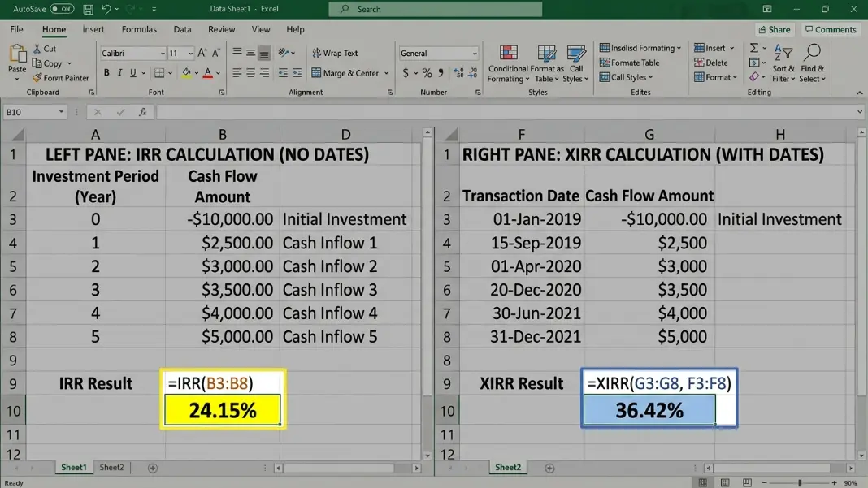The height and width of the screenshot is (488, 868).
Task: Apply Italic formatting
Action: coord(119,73)
